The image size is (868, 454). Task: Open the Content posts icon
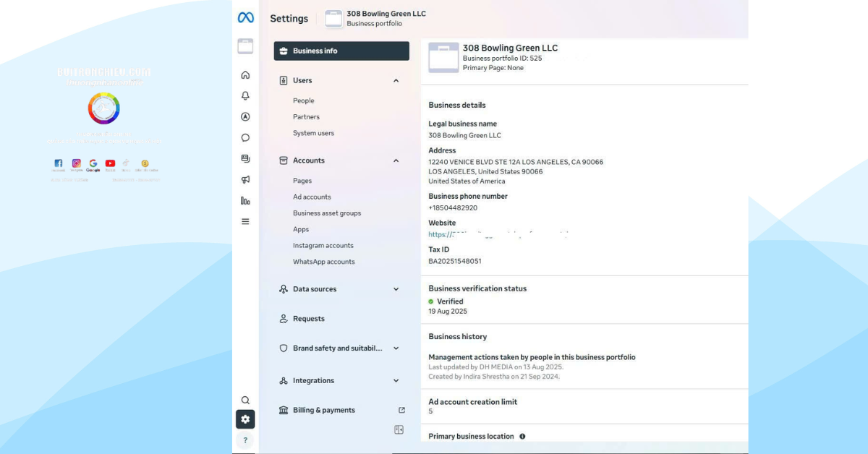click(245, 158)
